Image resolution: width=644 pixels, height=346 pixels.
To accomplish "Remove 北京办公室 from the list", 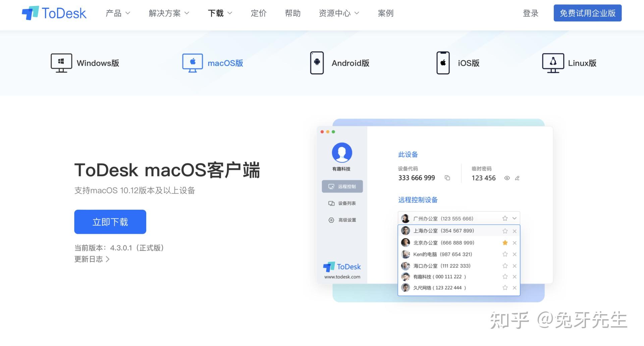I will pos(515,243).
